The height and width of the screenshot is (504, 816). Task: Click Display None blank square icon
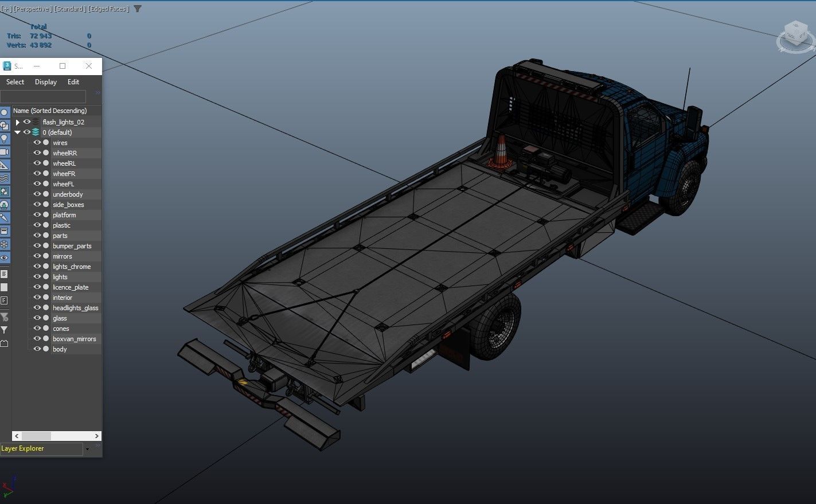[x=5, y=287]
